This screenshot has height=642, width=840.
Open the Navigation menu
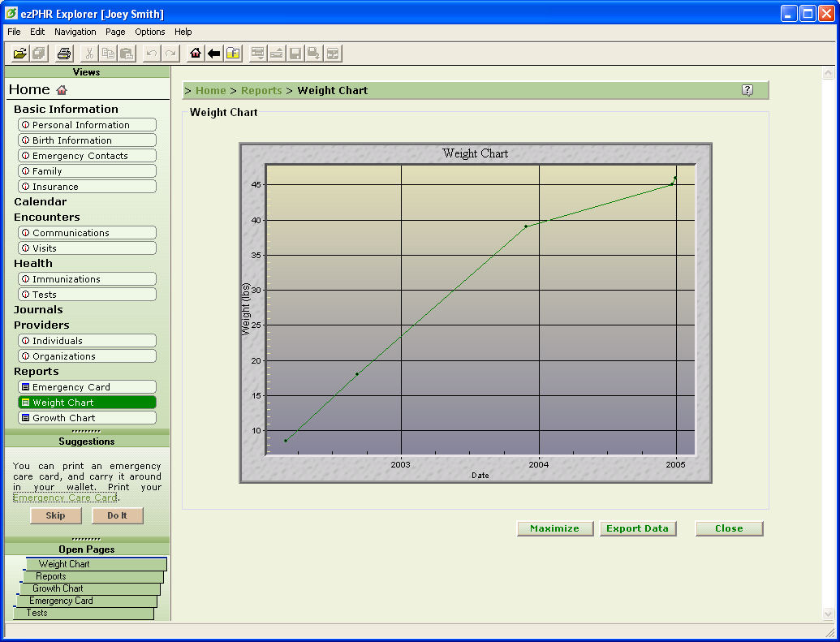[x=75, y=32]
